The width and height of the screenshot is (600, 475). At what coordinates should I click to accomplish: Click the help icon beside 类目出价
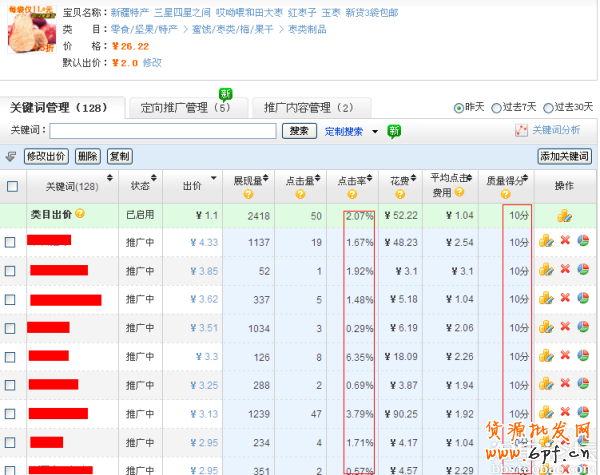[x=80, y=214]
